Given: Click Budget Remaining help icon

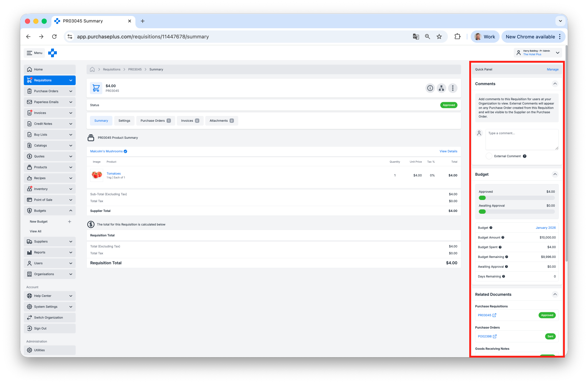Looking at the screenshot, I should [507, 257].
